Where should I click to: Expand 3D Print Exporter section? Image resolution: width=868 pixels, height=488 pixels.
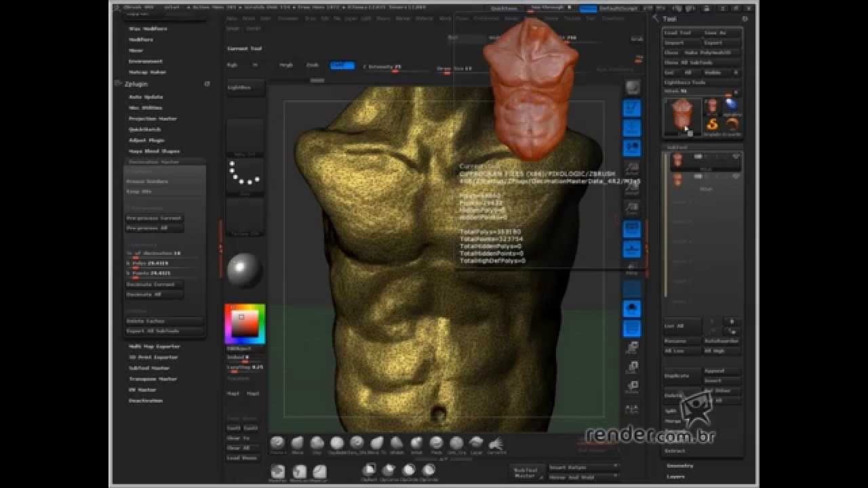[153, 357]
